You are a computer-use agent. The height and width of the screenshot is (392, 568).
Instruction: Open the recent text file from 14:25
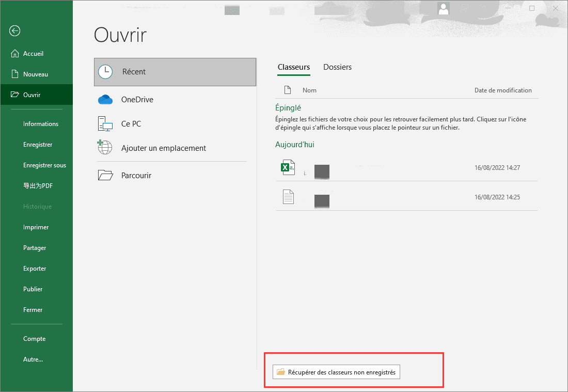288,197
